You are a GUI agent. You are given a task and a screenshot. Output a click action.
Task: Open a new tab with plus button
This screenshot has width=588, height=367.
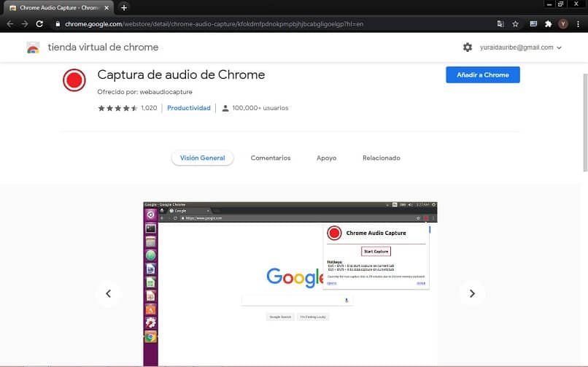point(124,7)
